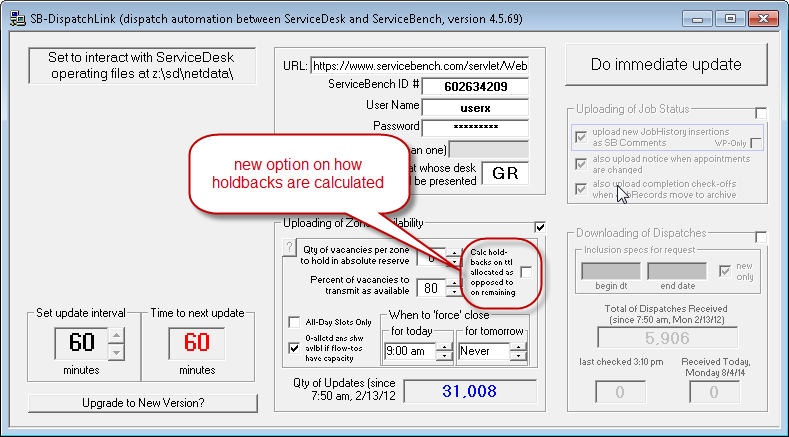
Task: Click into the User Name field
Action: tap(474, 107)
